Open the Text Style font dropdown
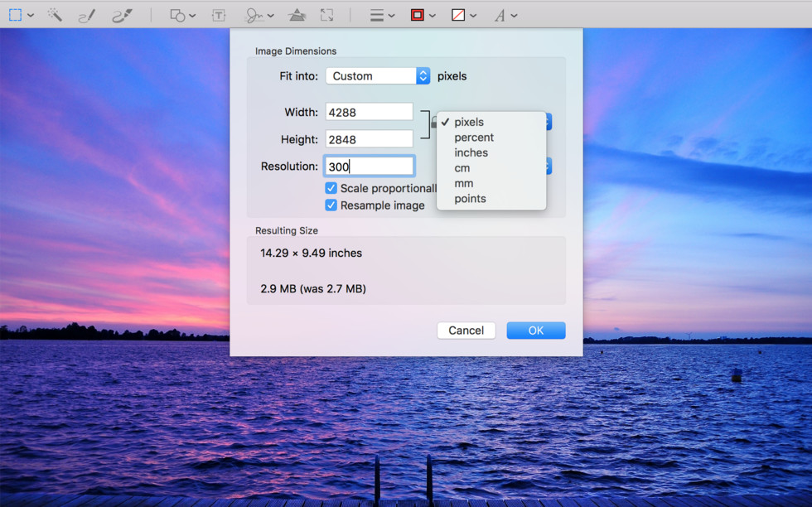 505,15
